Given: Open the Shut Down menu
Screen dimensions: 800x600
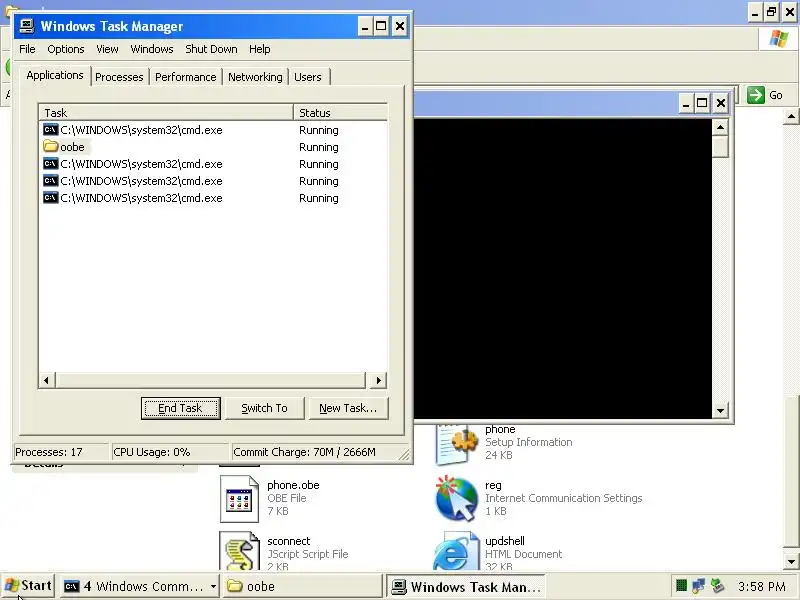Looking at the screenshot, I should [211, 49].
